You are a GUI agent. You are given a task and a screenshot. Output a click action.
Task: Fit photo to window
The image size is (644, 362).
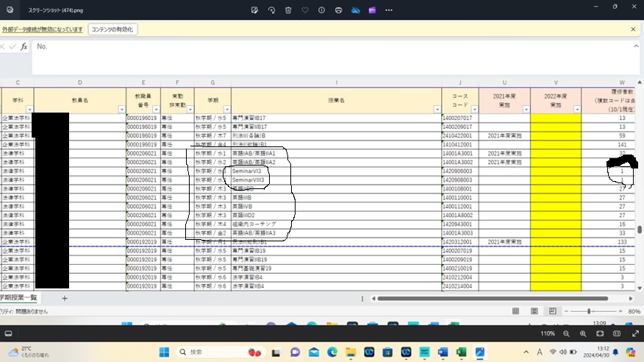coord(600,333)
